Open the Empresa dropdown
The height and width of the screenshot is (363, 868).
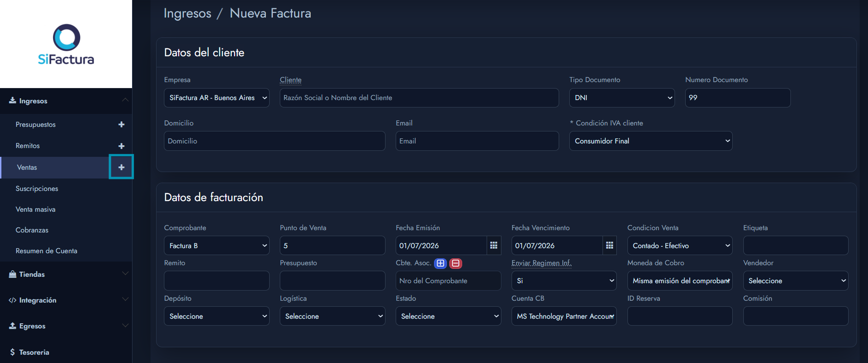[217, 98]
